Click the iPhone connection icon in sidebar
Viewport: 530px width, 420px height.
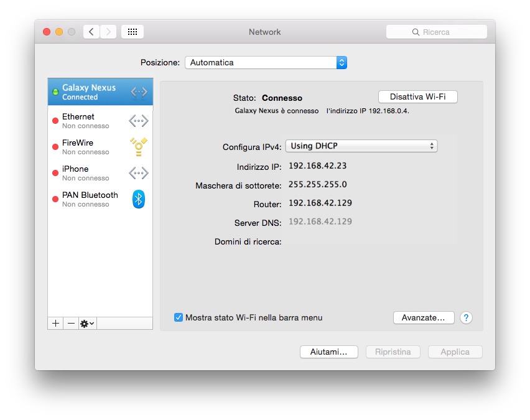click(x=138, y=173)
